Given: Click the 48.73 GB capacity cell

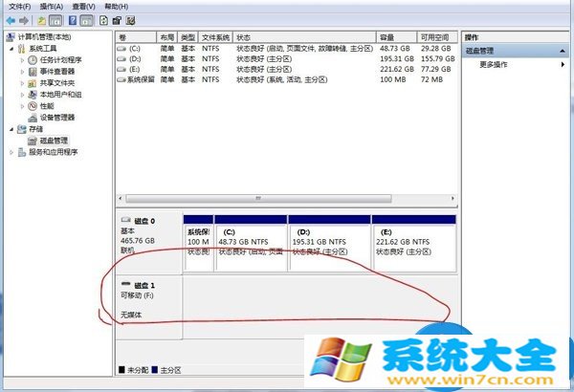Looking at the screenshot, I should tap(394, 49).
